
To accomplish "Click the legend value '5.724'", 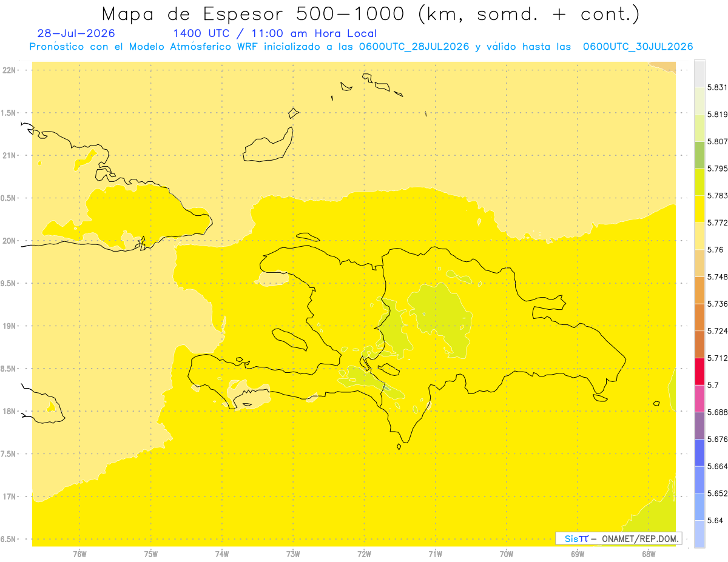I will 718,330.
